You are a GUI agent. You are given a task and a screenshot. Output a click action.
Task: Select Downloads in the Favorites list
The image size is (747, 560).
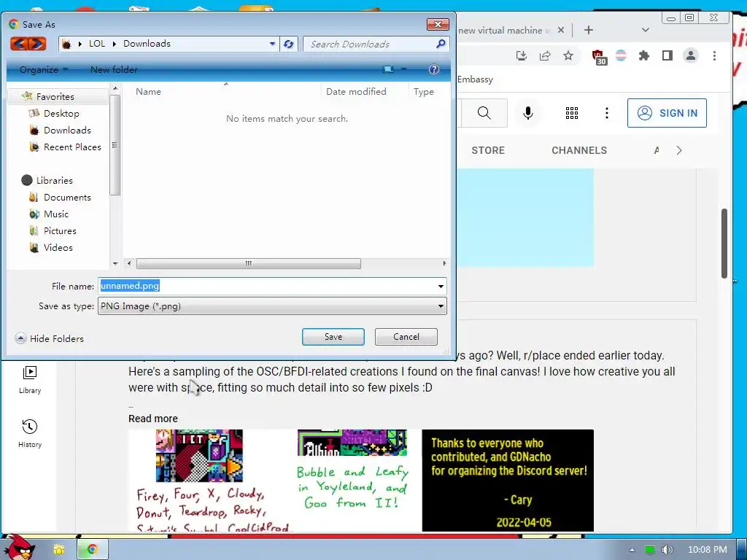coord(67,130)
